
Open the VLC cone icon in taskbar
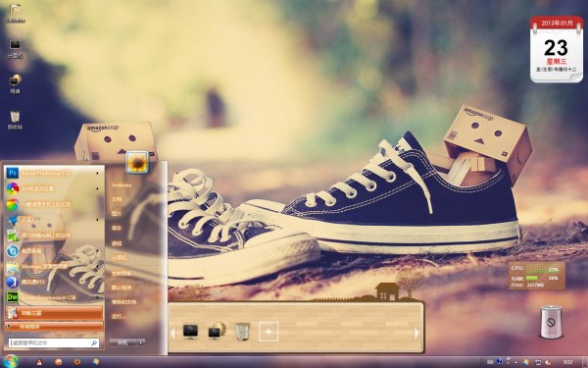38,362
